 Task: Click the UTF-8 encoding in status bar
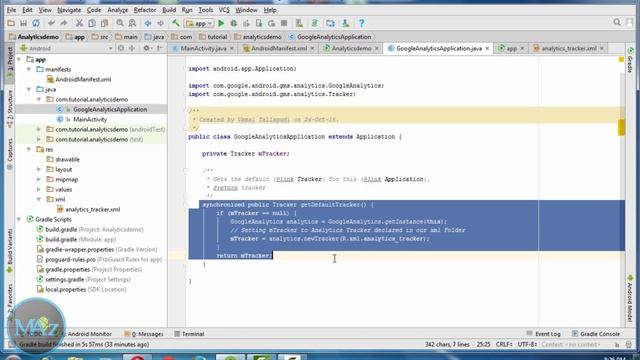[527, 344]
